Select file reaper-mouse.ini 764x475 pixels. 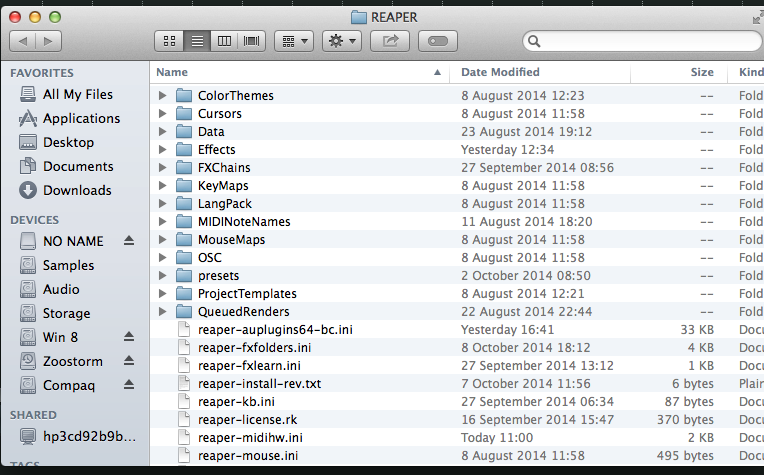(457, 456)
